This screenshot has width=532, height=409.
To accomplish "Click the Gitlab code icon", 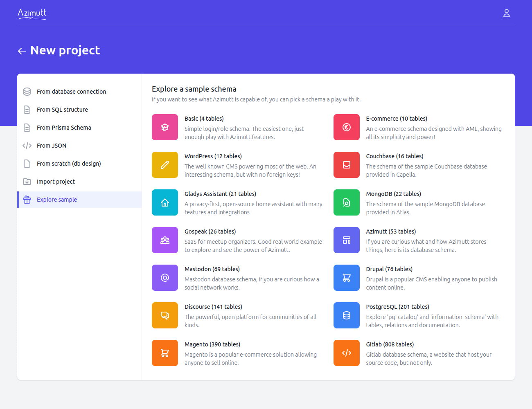I will click(347, 353).
